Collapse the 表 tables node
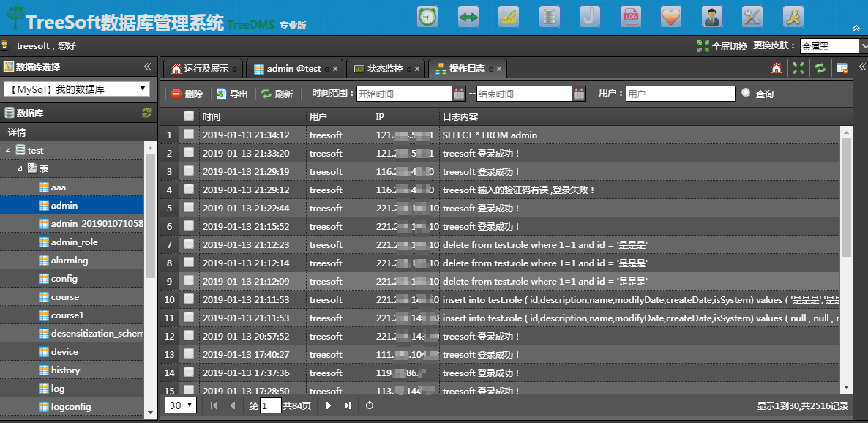Image resolution: width=868 pixels, height=423 pixels. (19, 169)
